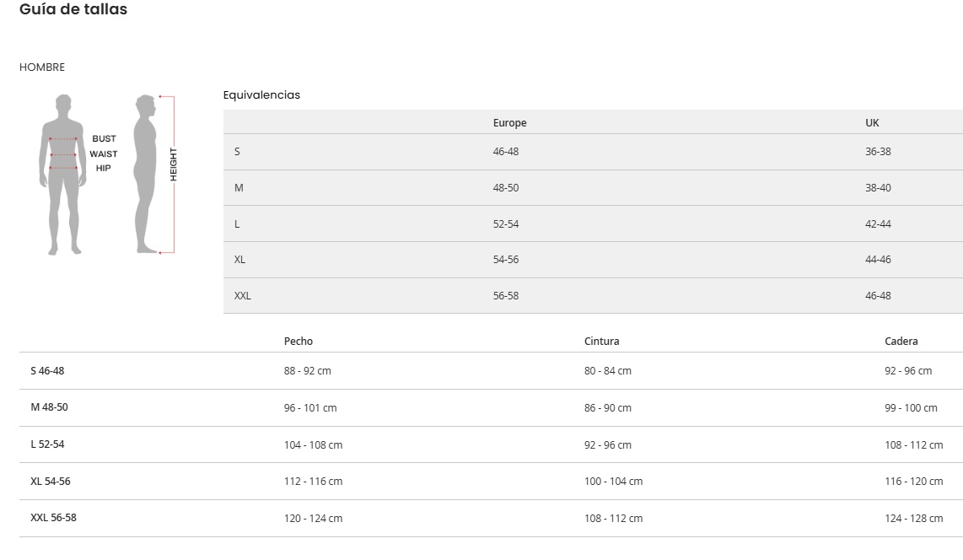Viewport: 963px width, 560px height.
Task: Click the BUST label in the diagram
Action: tap(105, 139)
